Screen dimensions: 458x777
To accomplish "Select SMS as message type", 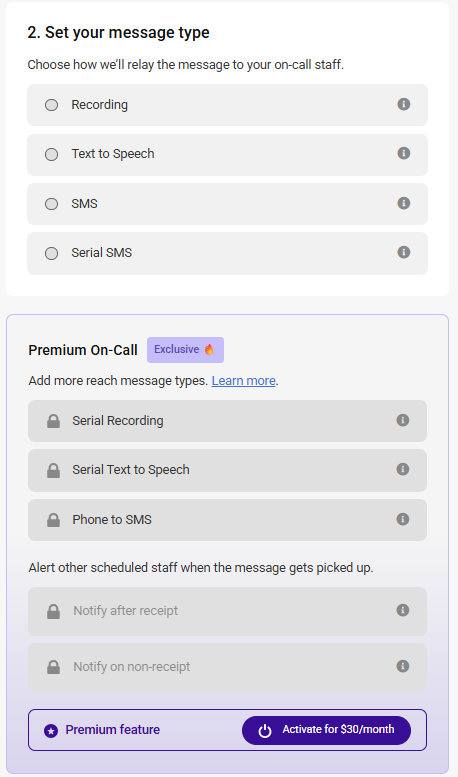I will (52, 204).
